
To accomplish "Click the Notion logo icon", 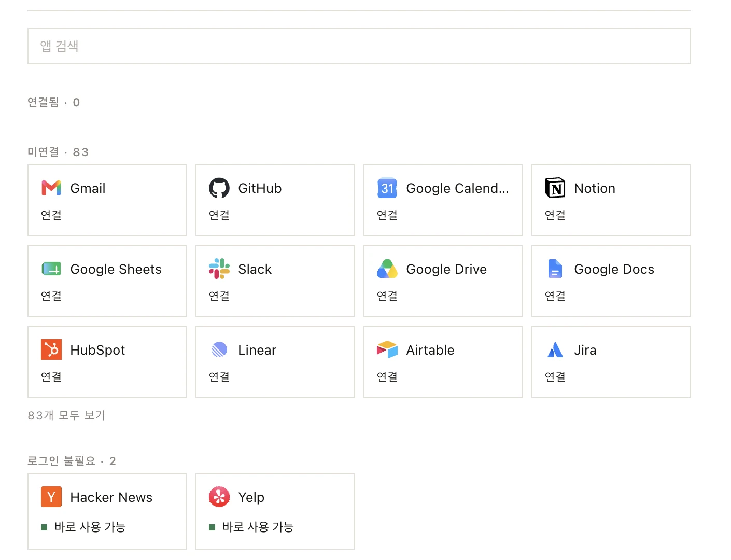I will click(x=555, y=188).
